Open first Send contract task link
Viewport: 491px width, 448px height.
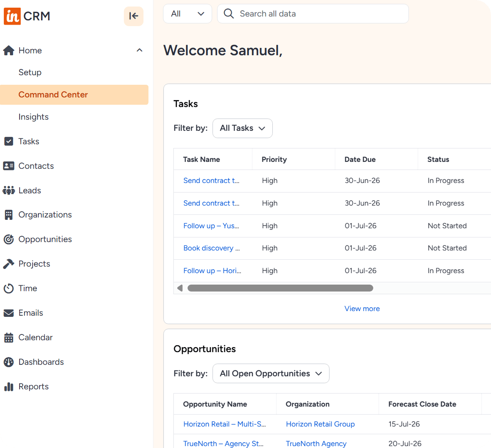coord(211,181)
